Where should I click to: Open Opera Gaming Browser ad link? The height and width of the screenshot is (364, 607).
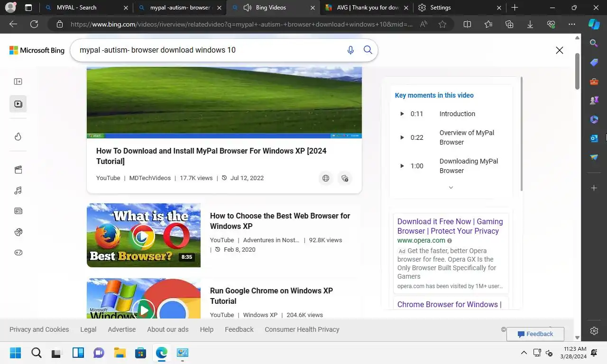click(450, 226)
